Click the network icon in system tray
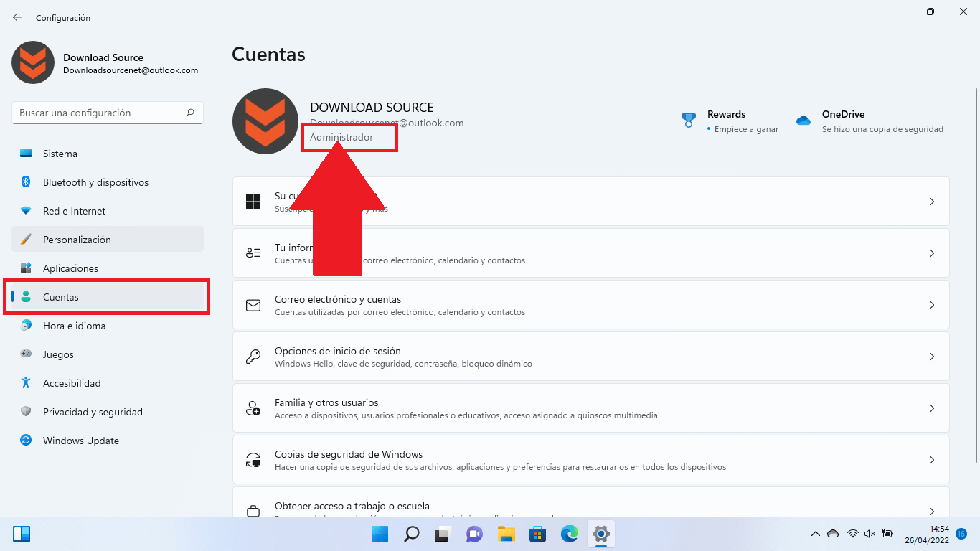The image size is (980, 551). click(x=853, y=534)
